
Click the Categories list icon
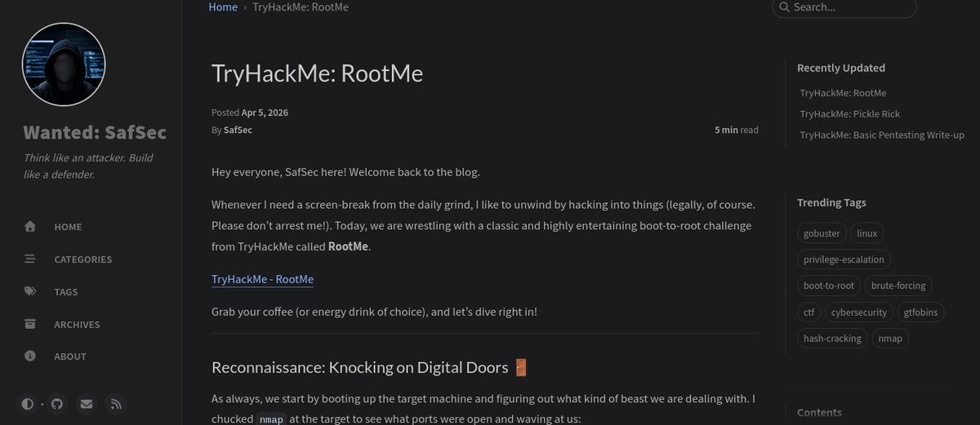[x=30, y=259]
